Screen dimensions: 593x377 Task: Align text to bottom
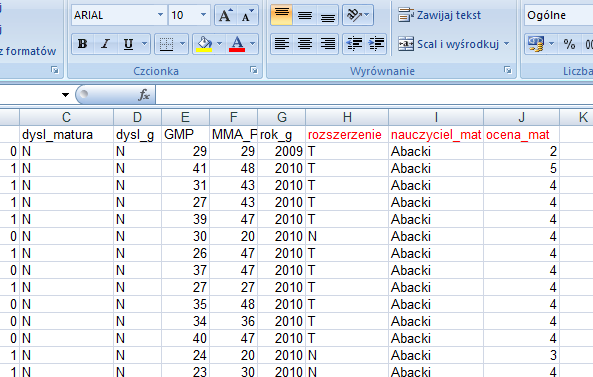[327, 15]
